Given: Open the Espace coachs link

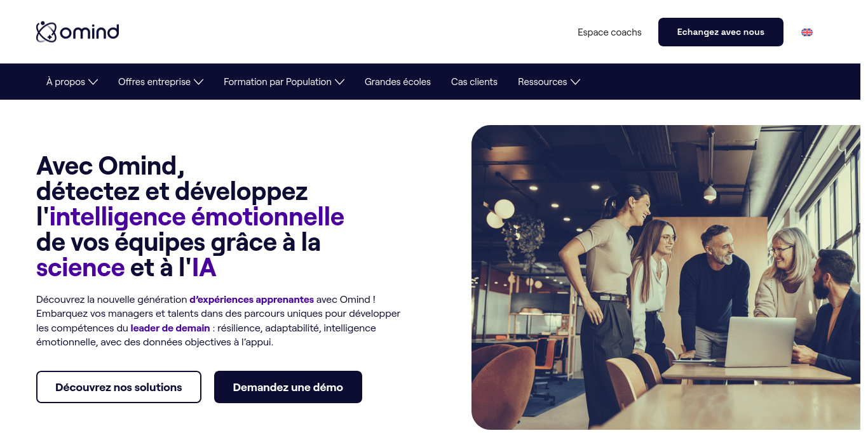Looking at the screenshot, I should click(x=609, y=32).
